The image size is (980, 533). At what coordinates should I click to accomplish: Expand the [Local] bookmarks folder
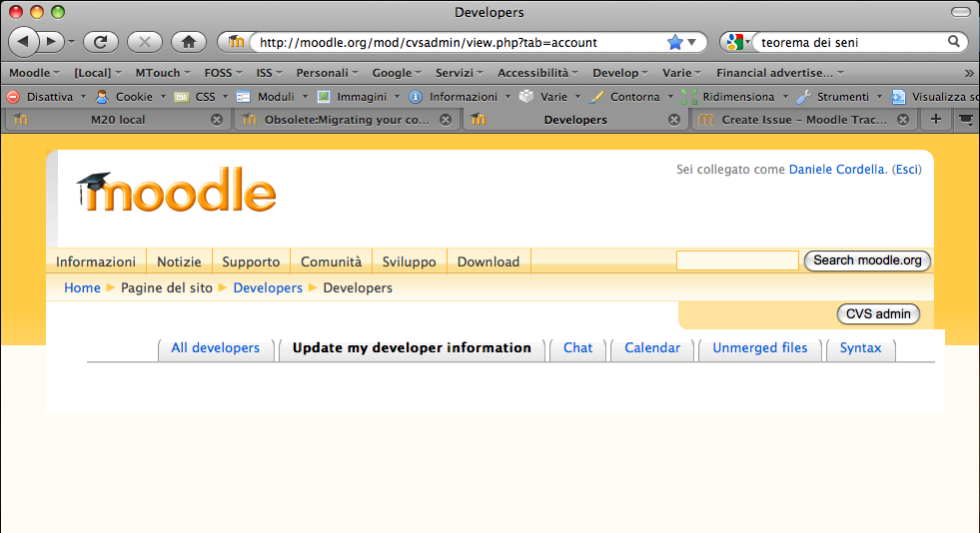(98, 73)
